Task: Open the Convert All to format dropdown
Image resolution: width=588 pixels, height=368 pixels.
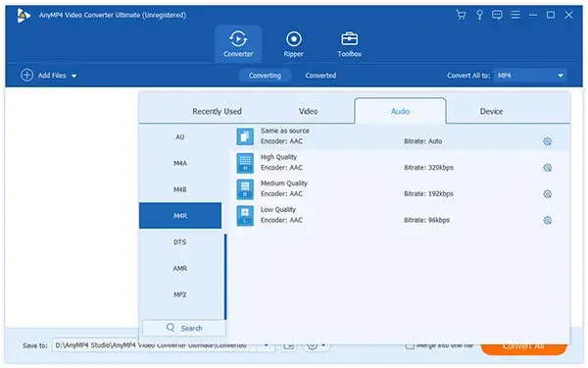Action: [530, 76]
